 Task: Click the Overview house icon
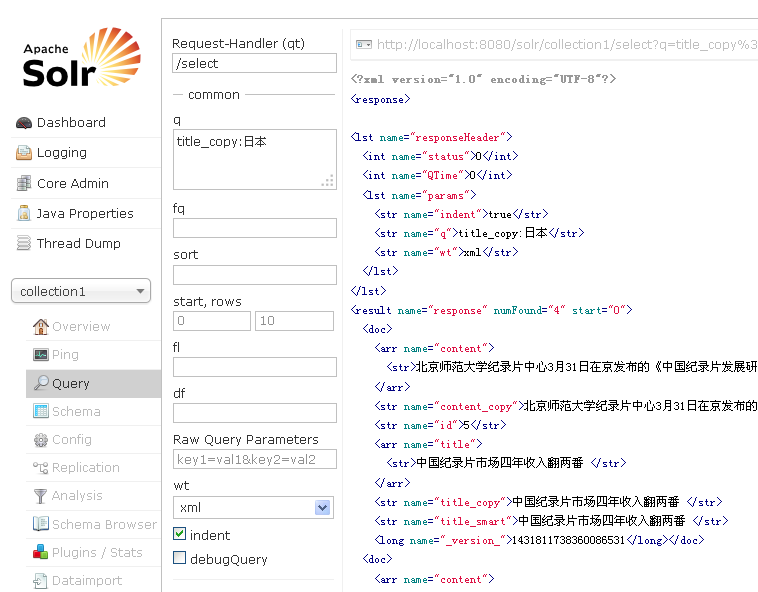[x=41, y=327]
